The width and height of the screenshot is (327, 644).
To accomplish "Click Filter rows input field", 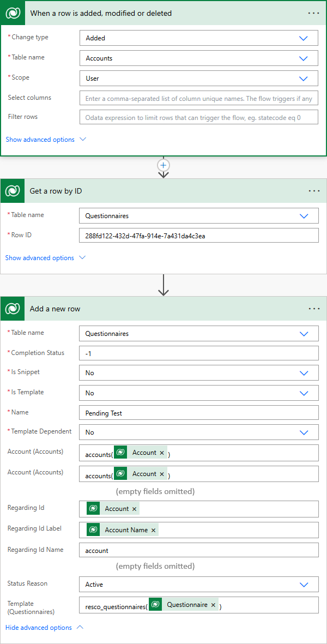I will pos(199,117).
